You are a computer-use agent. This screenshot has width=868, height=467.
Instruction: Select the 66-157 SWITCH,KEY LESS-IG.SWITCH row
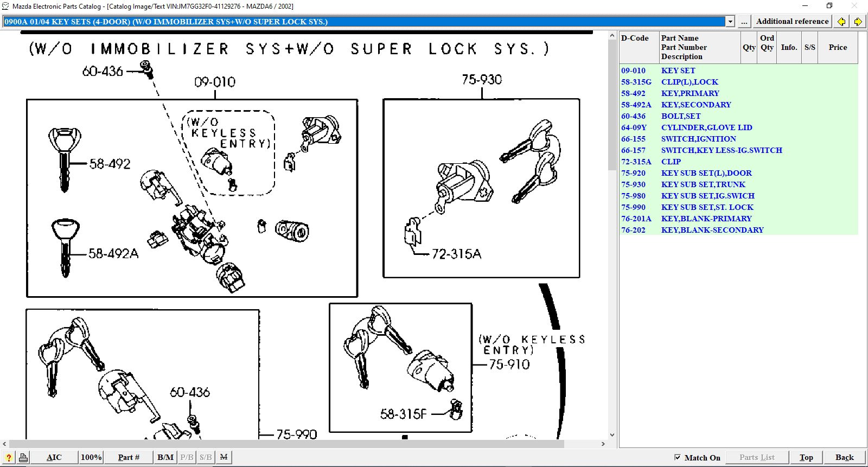tap(739, 150)
